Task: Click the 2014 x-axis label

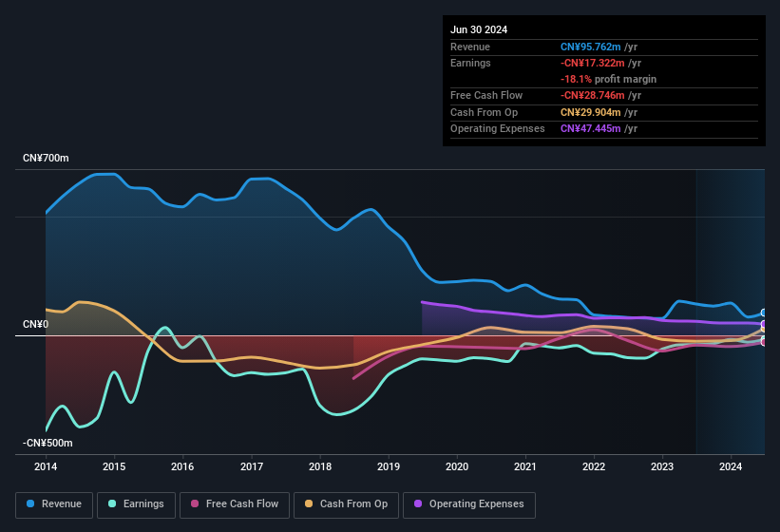Action: pyautogui.click(x=46, y=466)
